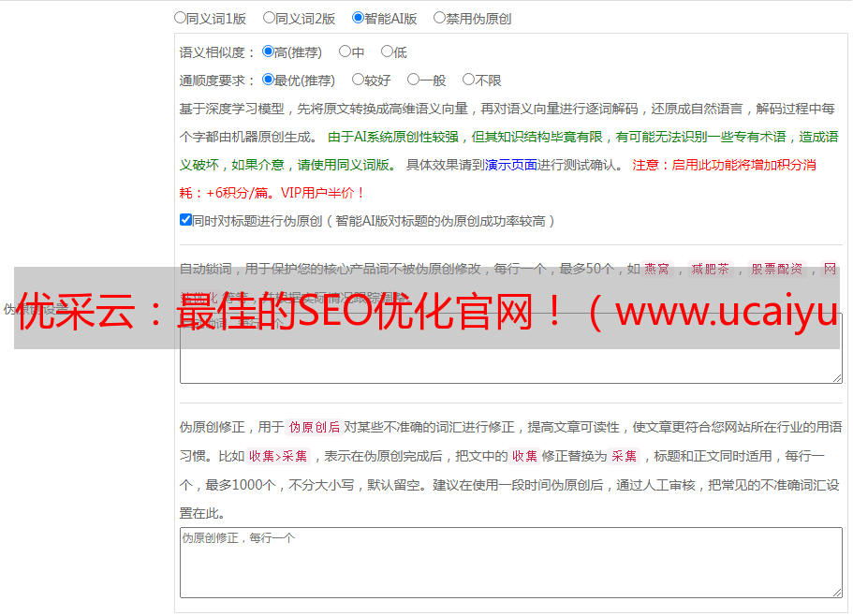Click the 自动锁词 textarea

pos(511,348)
